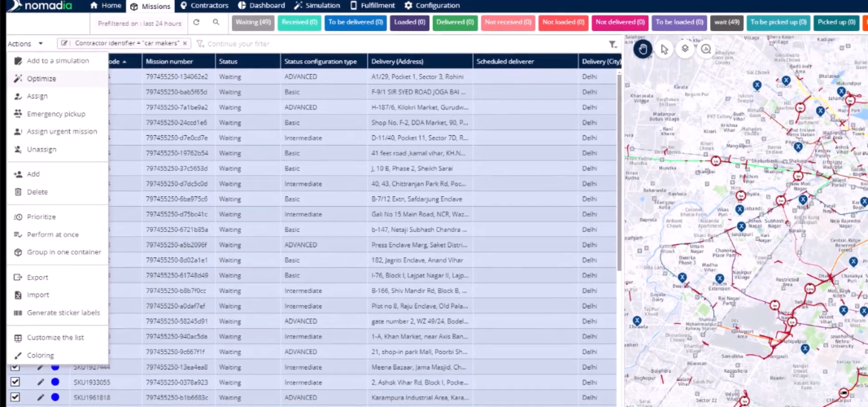868x407 pixels.
Task: Click address cell 'A1/29, Pocket 1, Sector 3, Rohini'
Action: point(418,77)
